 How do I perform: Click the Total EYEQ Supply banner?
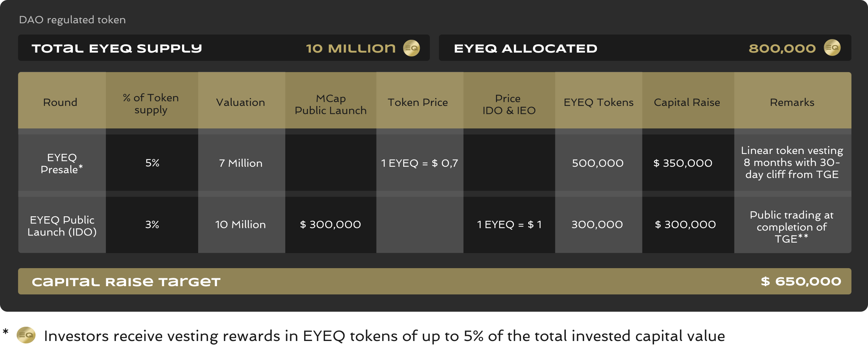tap(224, 48)
